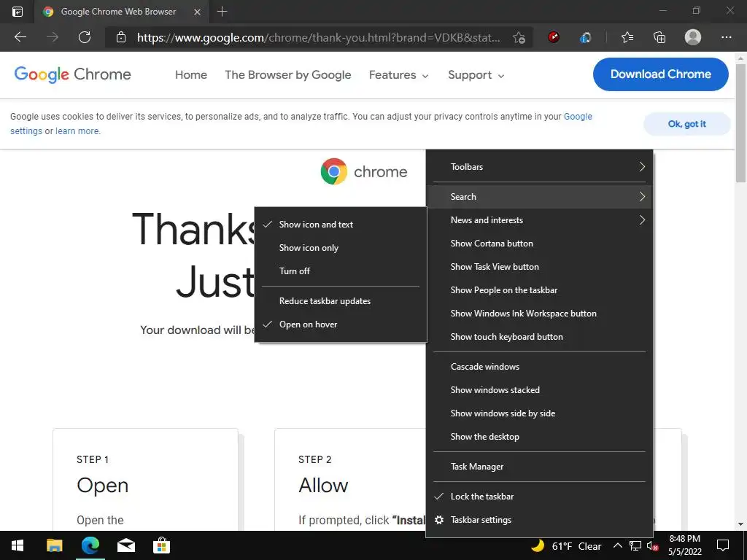This screenshot has width=747, height=560.
Task: Click the muted volume tray icon
Action: click(x=652, y=545)
